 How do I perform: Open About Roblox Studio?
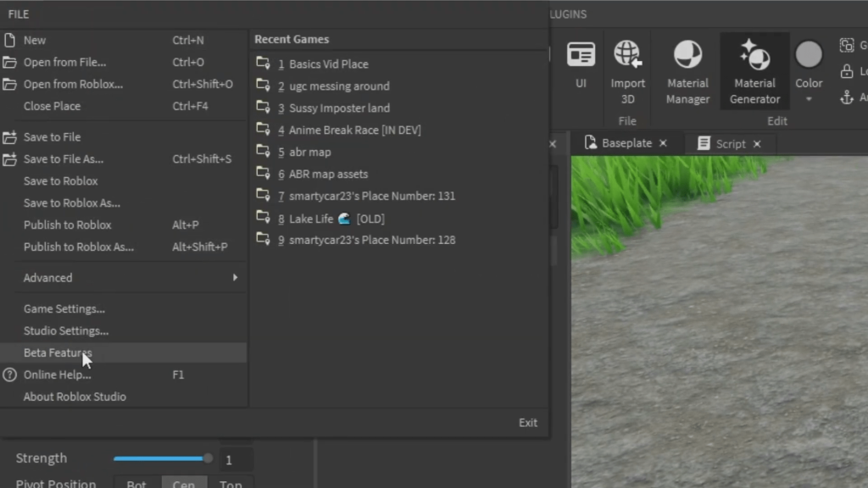tap(75, 396)
